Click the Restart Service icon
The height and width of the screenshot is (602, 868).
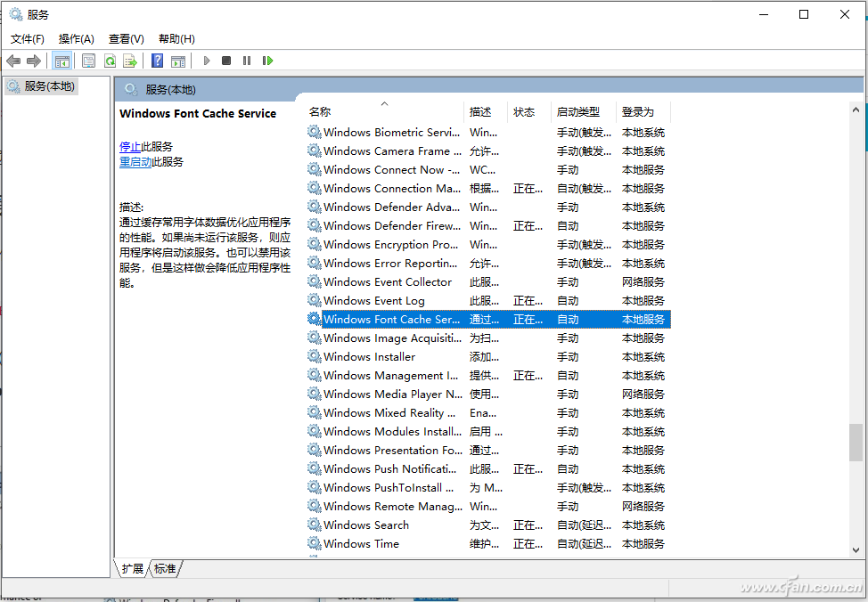pos(268,61)
